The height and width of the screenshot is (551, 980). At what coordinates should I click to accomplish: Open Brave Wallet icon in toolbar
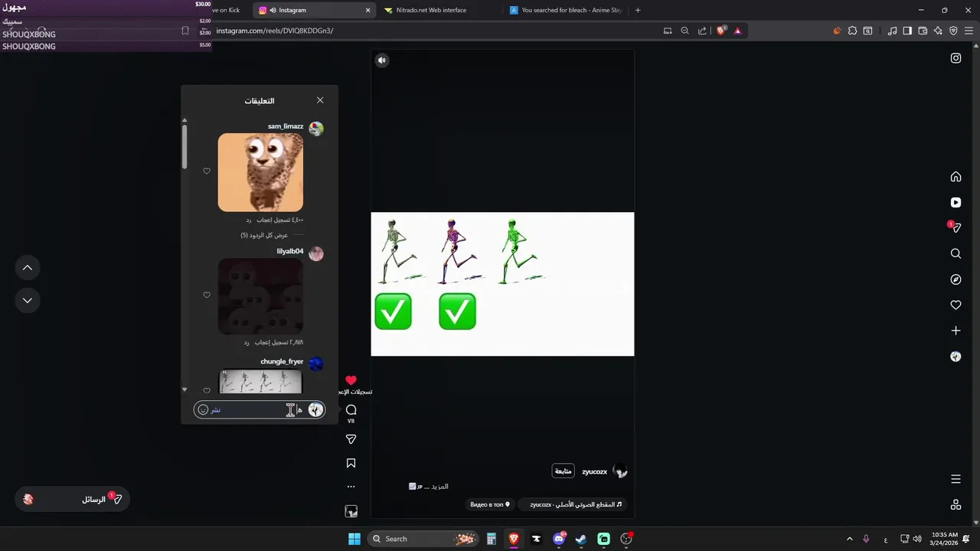pos(923,31)
